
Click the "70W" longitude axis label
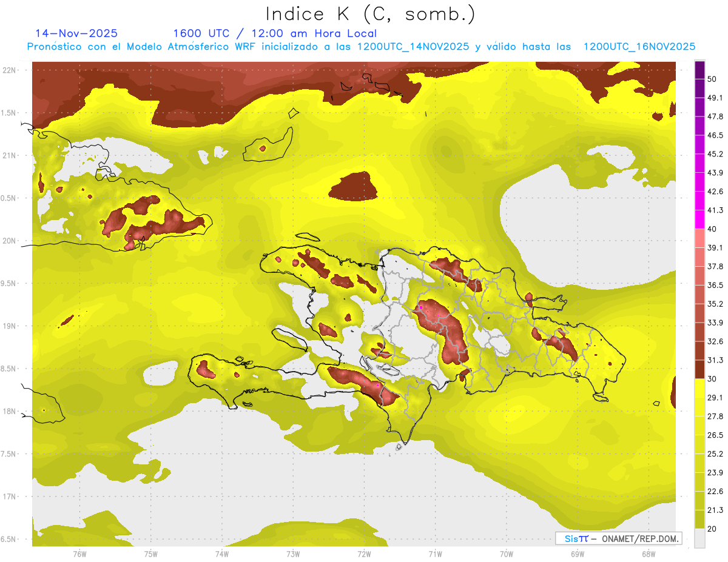(507, 554)
